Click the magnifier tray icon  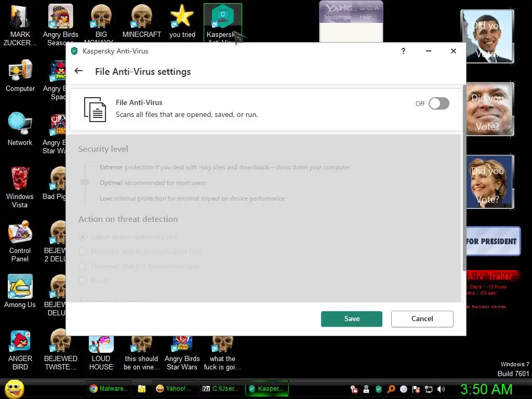(391, 389)
